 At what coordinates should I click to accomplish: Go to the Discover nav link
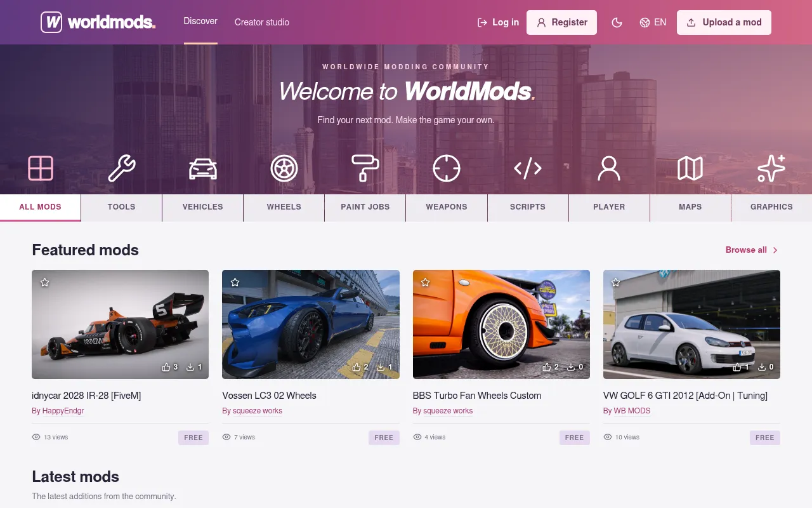(x=200, y=22)
